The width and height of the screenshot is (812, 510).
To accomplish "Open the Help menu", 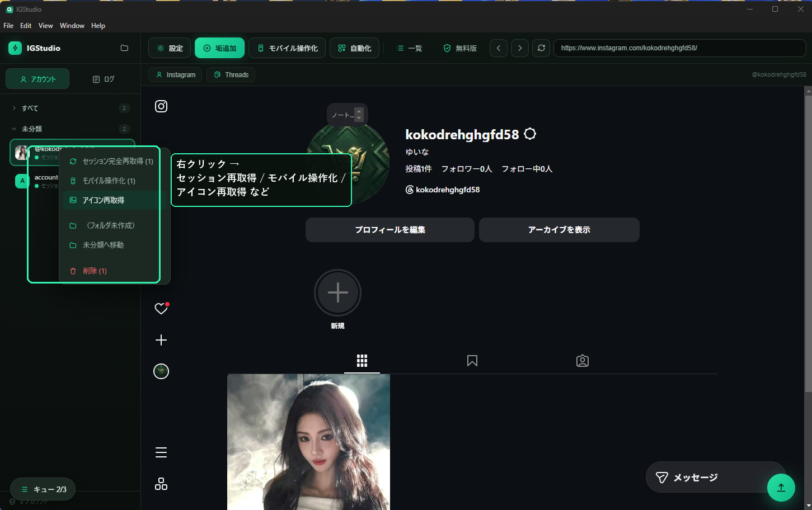I will (98, 26).
